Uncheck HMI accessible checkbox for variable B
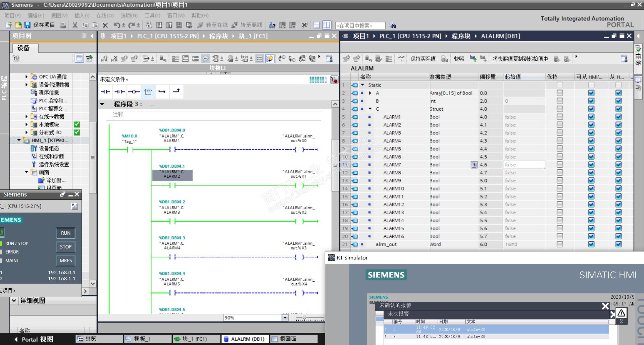The height and width of the screenshot is (345, 644). point(591,101)
